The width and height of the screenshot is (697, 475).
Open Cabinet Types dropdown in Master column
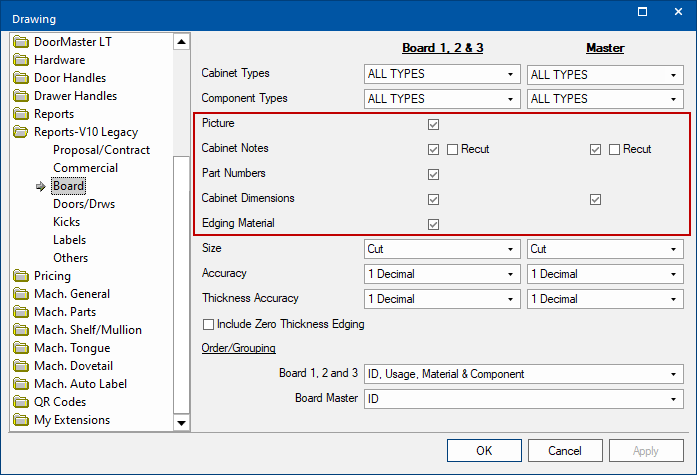(x=605, y=75)
